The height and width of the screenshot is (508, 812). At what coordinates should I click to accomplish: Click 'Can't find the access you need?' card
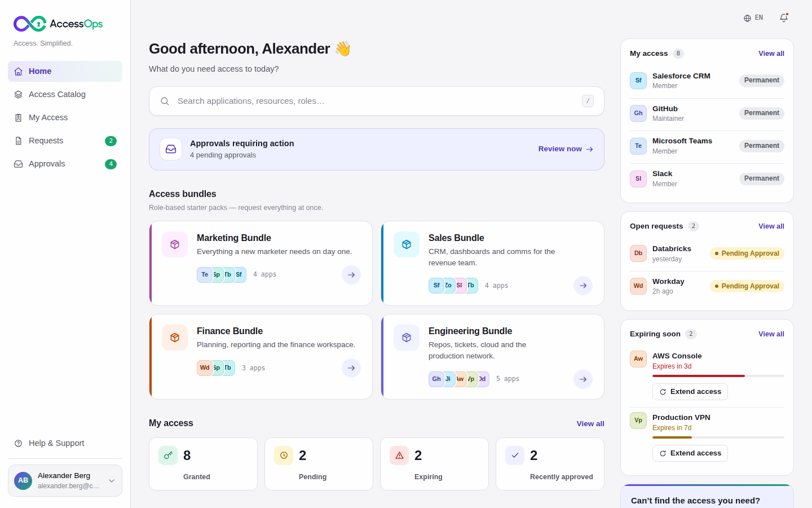(x=707, y=497)
